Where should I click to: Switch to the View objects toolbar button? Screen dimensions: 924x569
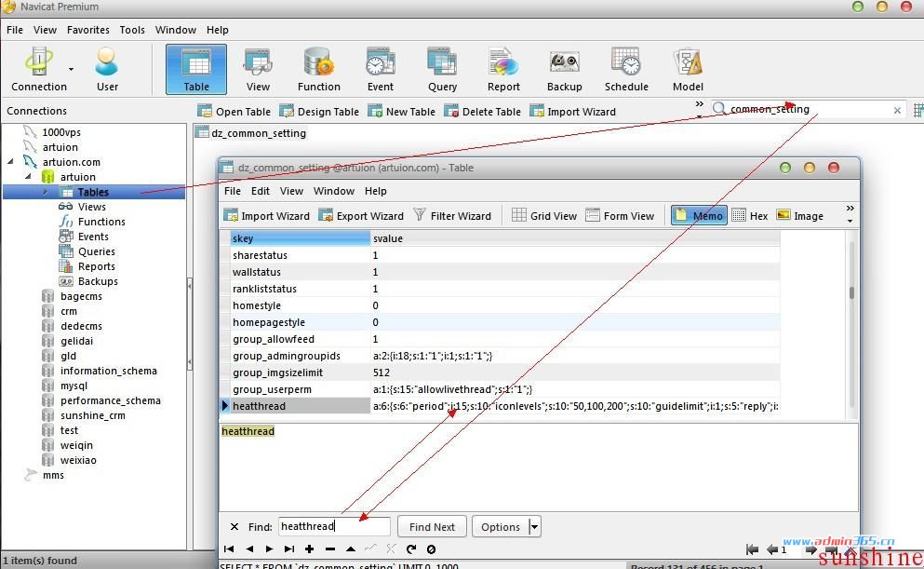click(258, 70)
